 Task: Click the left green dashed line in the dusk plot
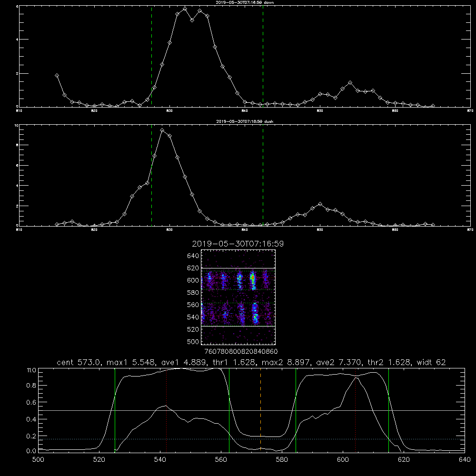[151, 176]
